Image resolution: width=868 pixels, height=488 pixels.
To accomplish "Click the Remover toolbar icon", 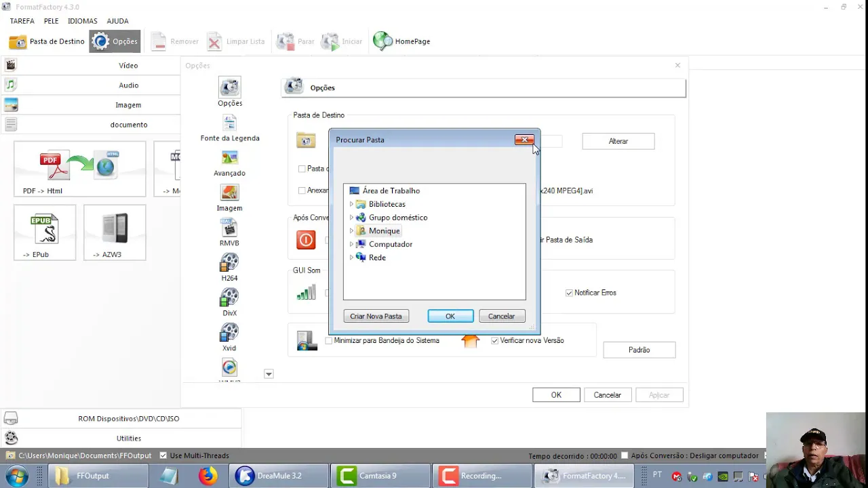I will click(158, 41).
